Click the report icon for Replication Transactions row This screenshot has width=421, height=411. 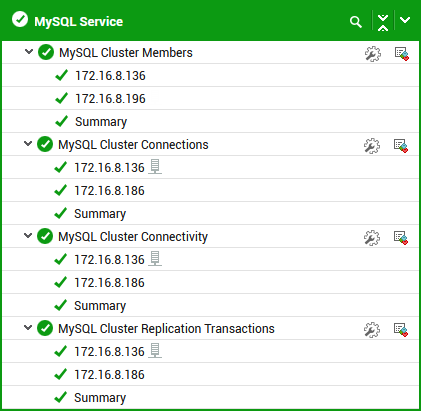click(x=401, y=330)
